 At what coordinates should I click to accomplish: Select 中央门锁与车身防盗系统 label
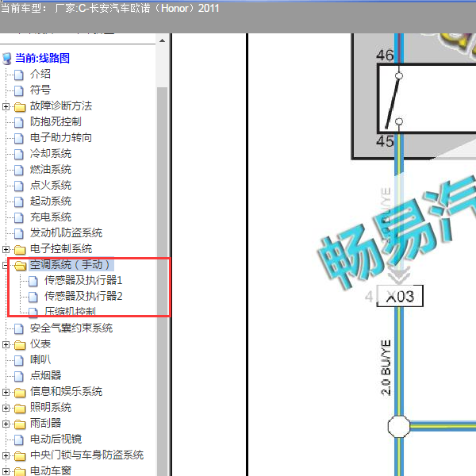pos(86,455)
